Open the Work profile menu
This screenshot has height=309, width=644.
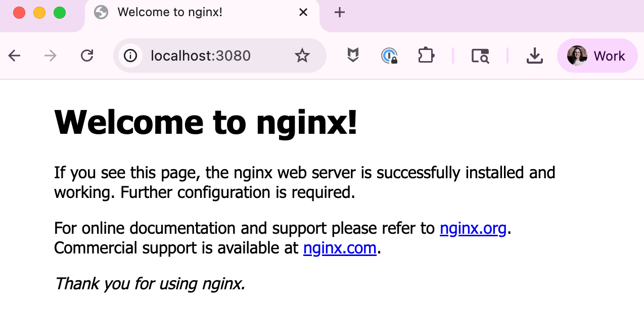(597, 56)
